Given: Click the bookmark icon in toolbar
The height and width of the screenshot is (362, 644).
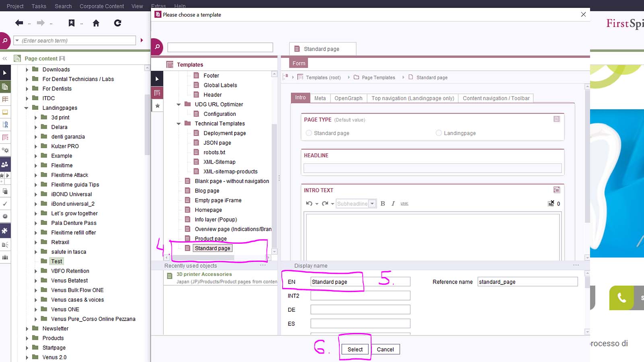Looking at the screenshot, I should click(x=72, y=23).
